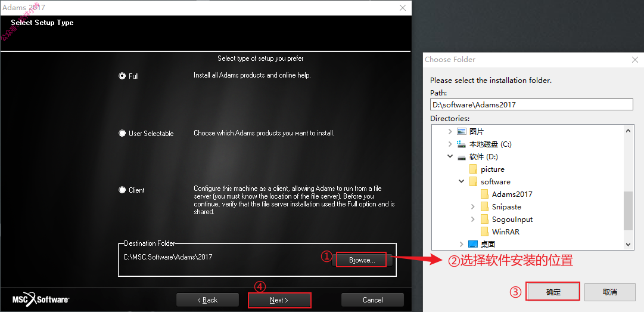The width and height of the screenshot is (644, 312).
Task: Click directory list scrollbar down arrow
Action: tap(628, 244)
